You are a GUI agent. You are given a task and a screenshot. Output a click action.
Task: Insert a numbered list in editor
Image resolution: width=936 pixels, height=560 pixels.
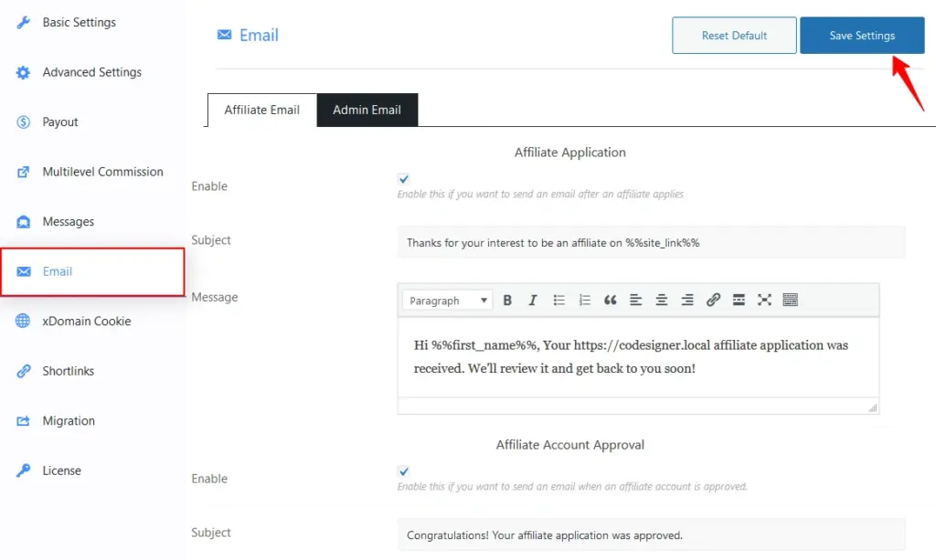click(x=584, y=300)
